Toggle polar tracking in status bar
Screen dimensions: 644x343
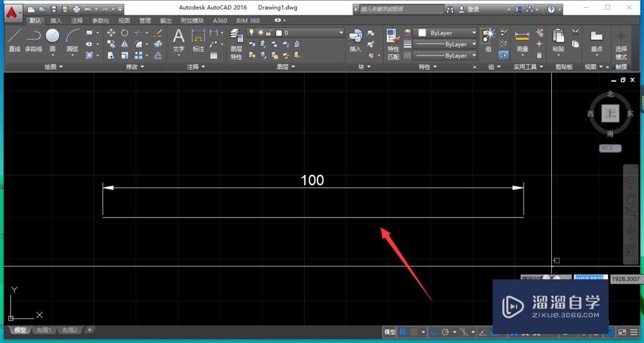(446, 331)
